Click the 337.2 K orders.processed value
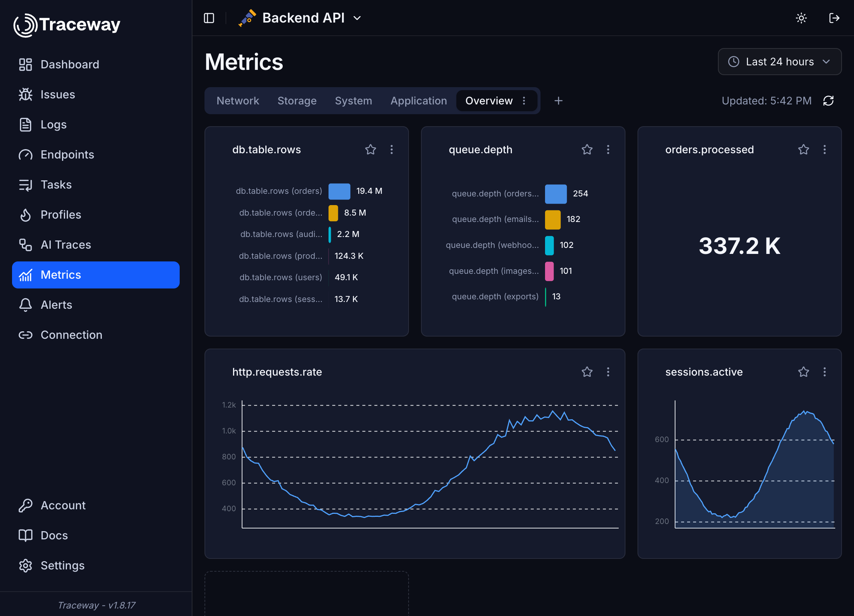 pos(739,246)
